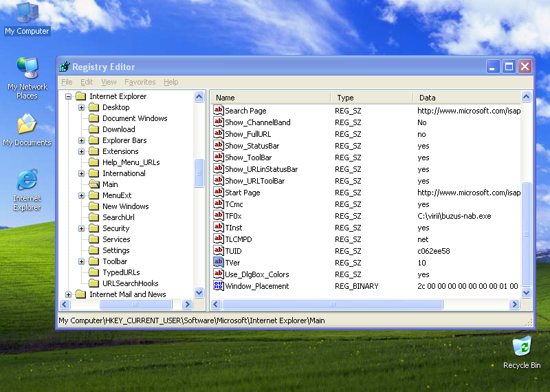Screen dimensions: 550x392
Task: Click the My Network Places desktop icon
Action: 27,78
